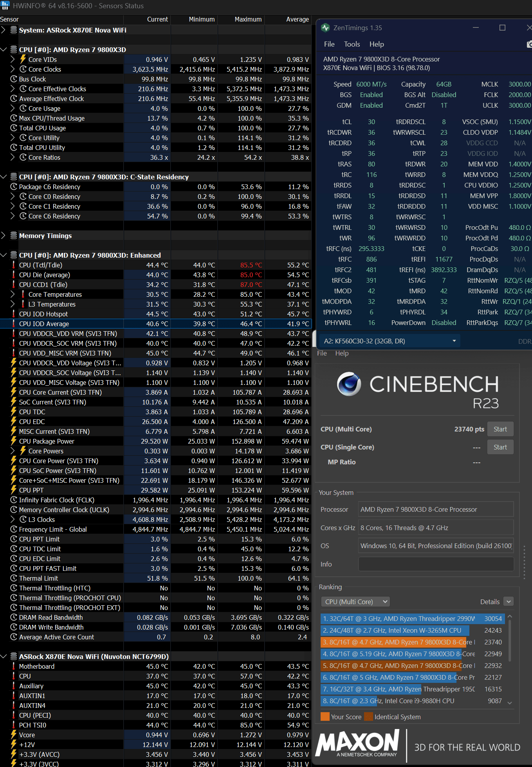Expand the L3 Clocks row

[13, 519]
